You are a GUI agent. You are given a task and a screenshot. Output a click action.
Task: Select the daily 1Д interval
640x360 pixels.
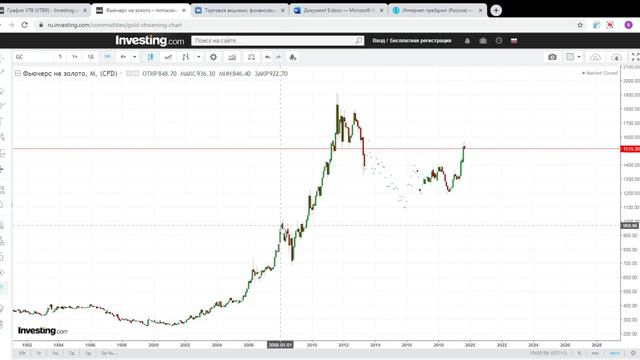[x=91, y=57]
